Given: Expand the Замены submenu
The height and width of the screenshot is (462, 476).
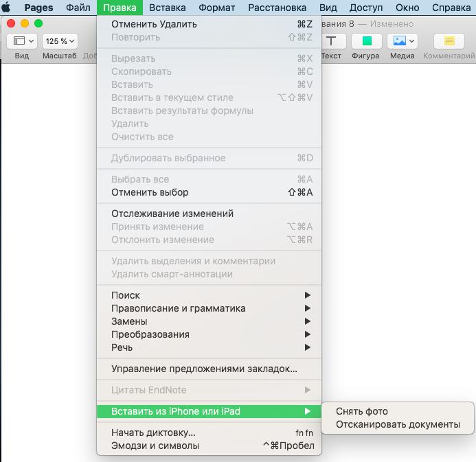Looking at the screenshot, I should pyautogui.click(x=209, y=321).
